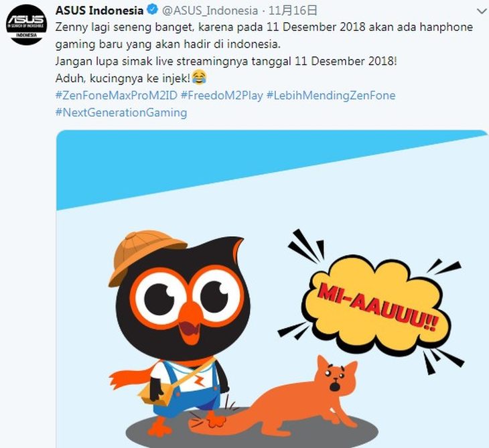This screenshot has width=489, height=448.
Task: Open the tweet options chevron menu
Action: pyautogui.click(x=482, y=11)
